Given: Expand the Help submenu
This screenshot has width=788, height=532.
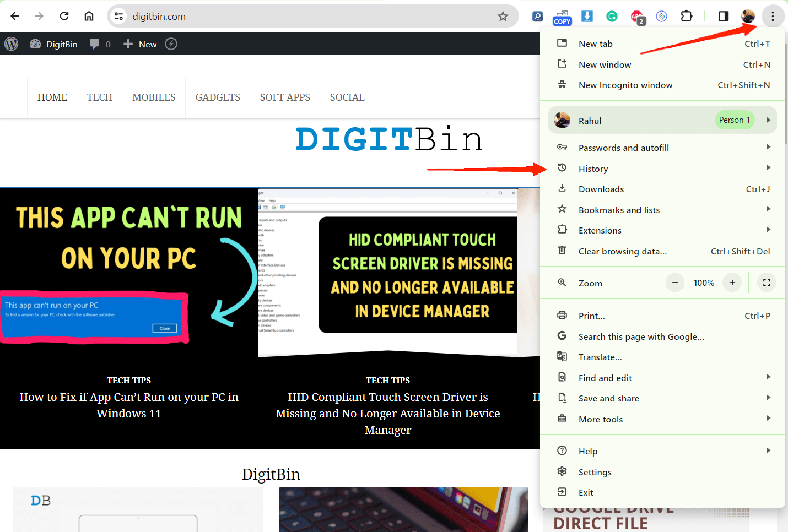Looking at the screenshot, I should (662, 451).
